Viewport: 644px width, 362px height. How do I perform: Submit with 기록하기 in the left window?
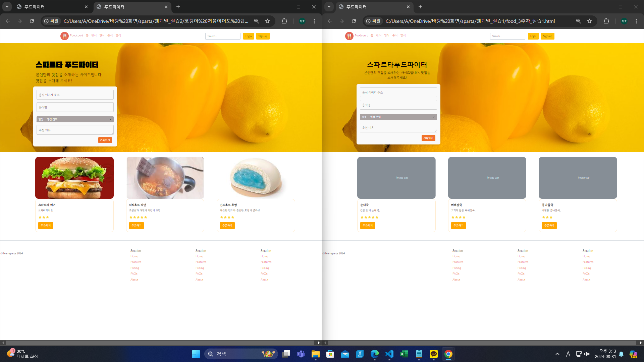tap(105, 140)
